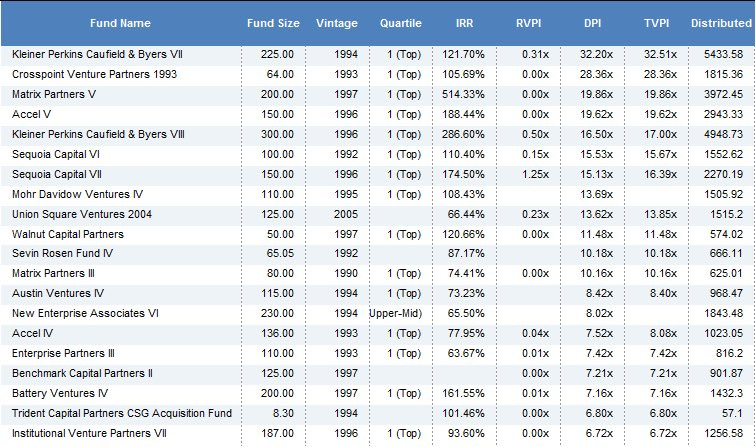Select Crosspoint Venture Partners 1993 fund name
Viewport: 756px width, 447px height.
[x=94, y=75]
